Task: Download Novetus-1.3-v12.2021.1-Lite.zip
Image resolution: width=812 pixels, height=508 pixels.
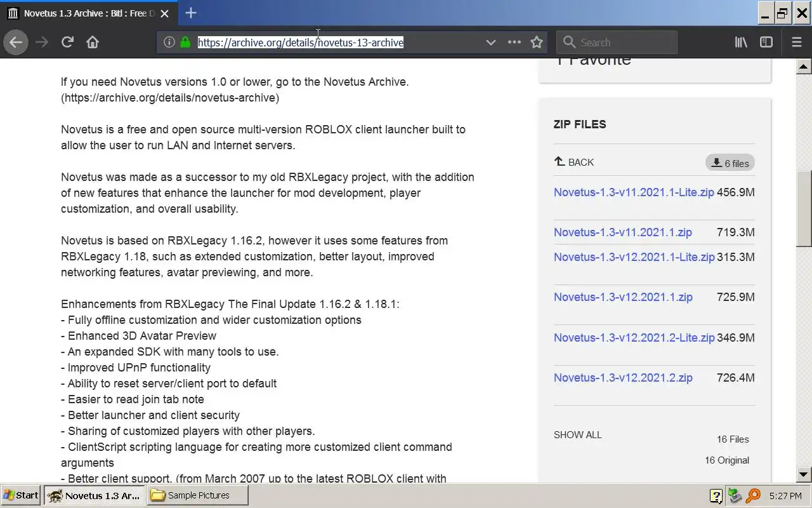Action: (x=634, y=257)
